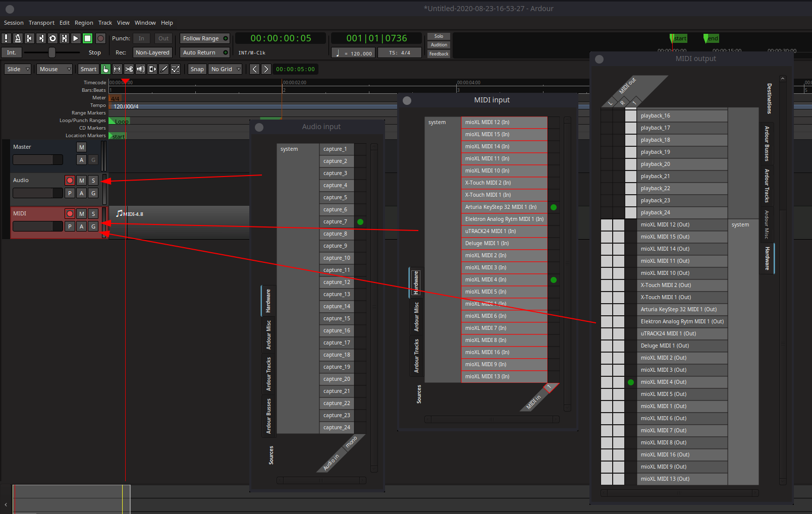Solo the MIDI track
The height and width of the screenshot is (514, 812).
[93, 214]
